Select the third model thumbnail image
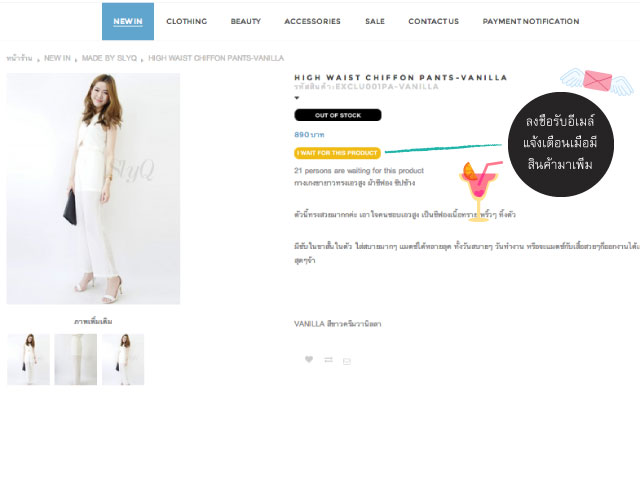640x480 pixels. click(x=123, y=360)
